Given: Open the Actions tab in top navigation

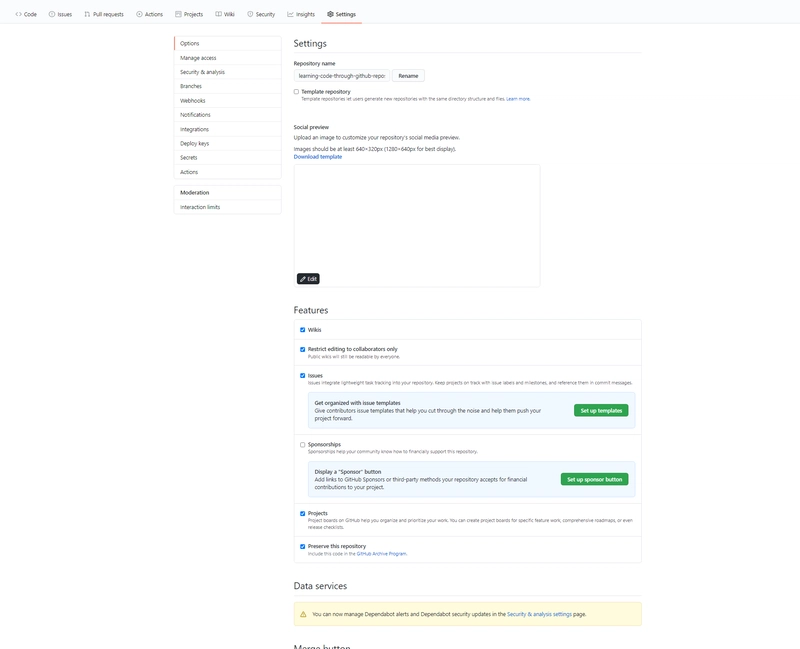Looking at the screenshot, I should 149,14.
